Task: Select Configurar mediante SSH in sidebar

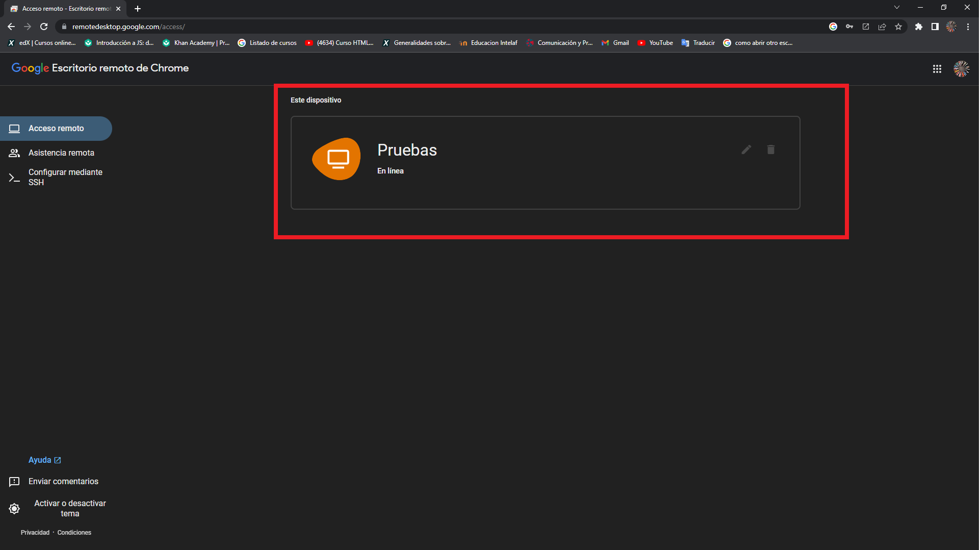Action: click(x=65, y=177)
